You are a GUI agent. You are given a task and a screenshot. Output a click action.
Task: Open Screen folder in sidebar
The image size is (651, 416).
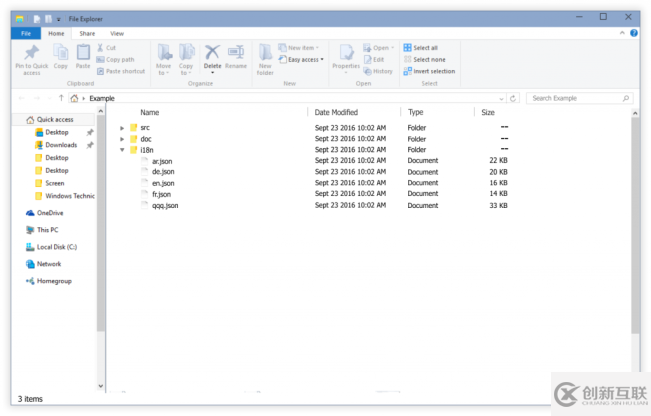[50, 183]
